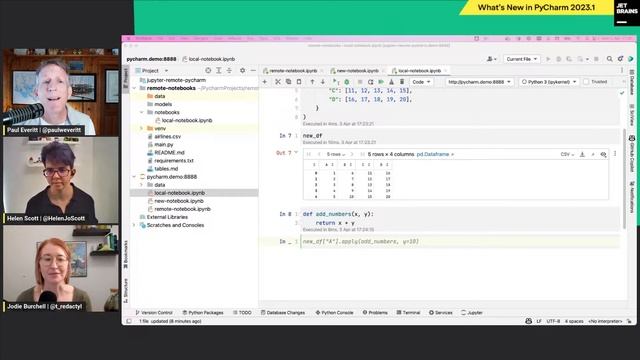
Task: Click the editor vertical scrollbar
Action: [x=624, y=179]
